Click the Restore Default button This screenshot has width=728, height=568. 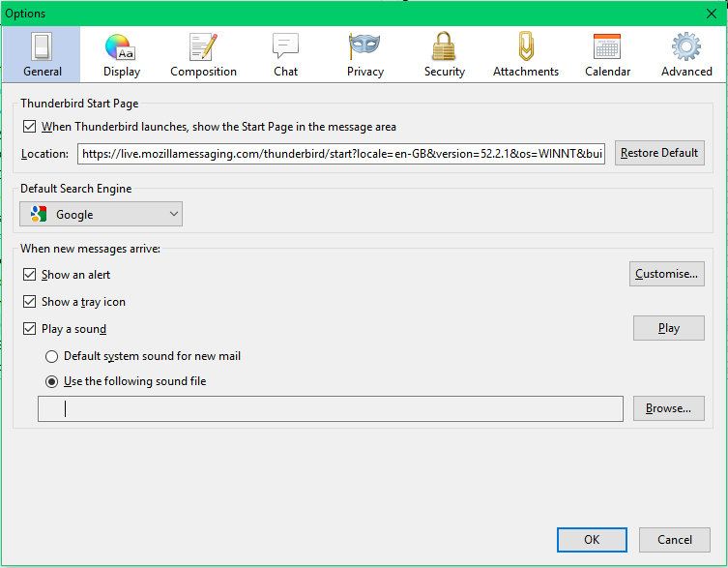659,153
